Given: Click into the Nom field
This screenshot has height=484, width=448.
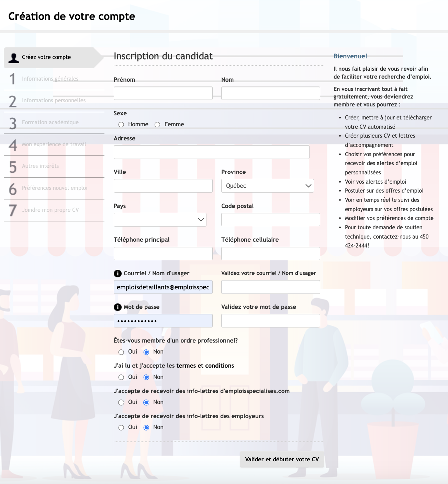Looking at the screenshot, I should click(271, 93).
